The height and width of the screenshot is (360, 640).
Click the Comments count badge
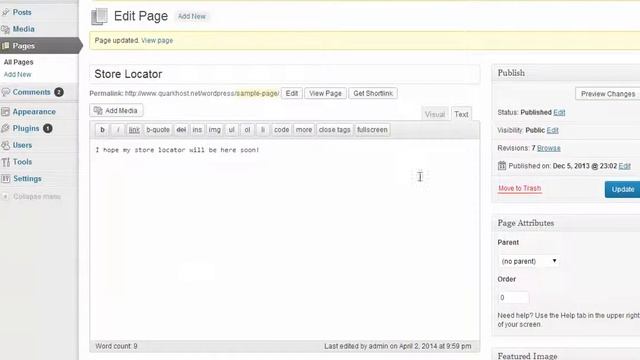[x=59, y=92]
